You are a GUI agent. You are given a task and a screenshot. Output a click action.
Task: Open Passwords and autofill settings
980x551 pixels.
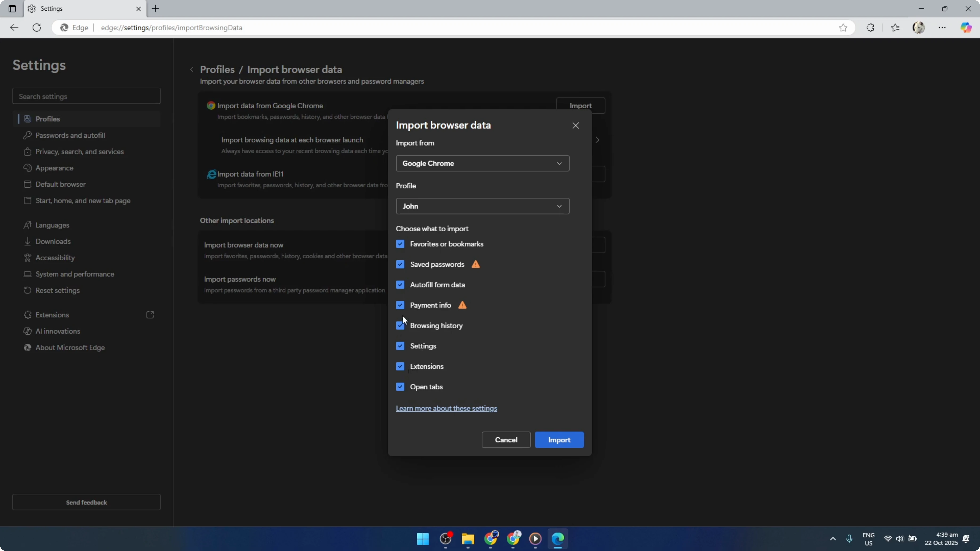click(x=86, y=135)
